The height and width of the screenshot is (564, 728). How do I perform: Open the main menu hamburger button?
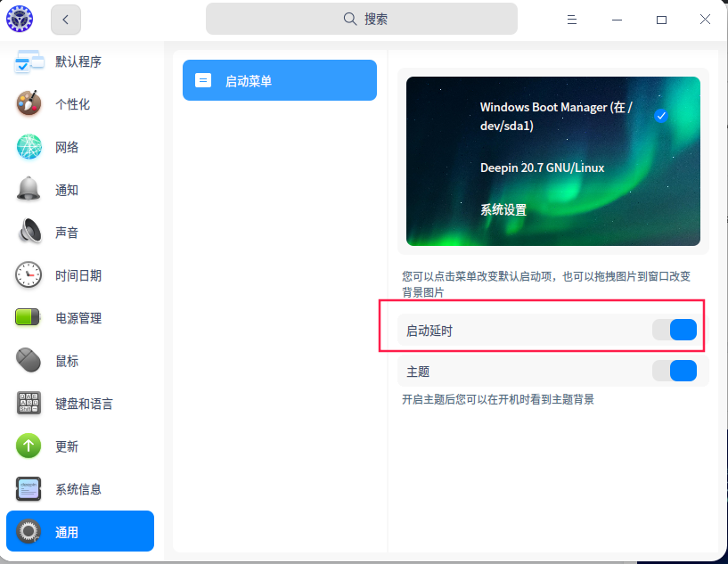pyautogui.click(x=572, y=20)
